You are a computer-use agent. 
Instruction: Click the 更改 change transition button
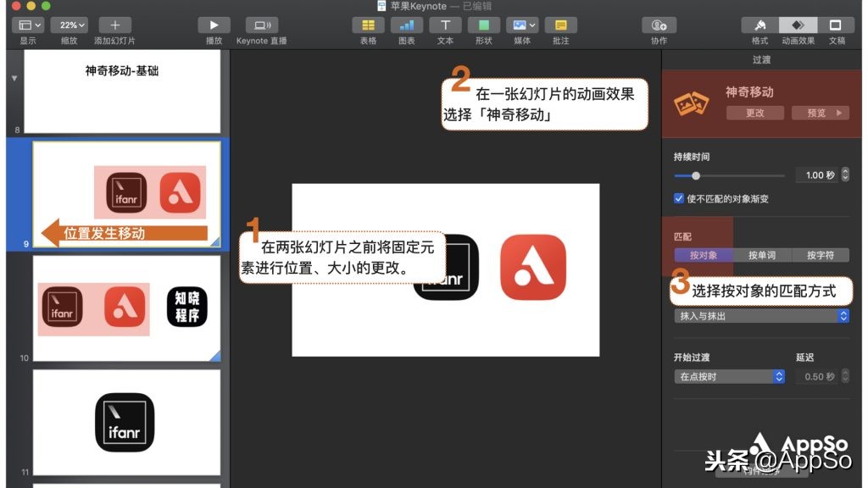(754, 113)
